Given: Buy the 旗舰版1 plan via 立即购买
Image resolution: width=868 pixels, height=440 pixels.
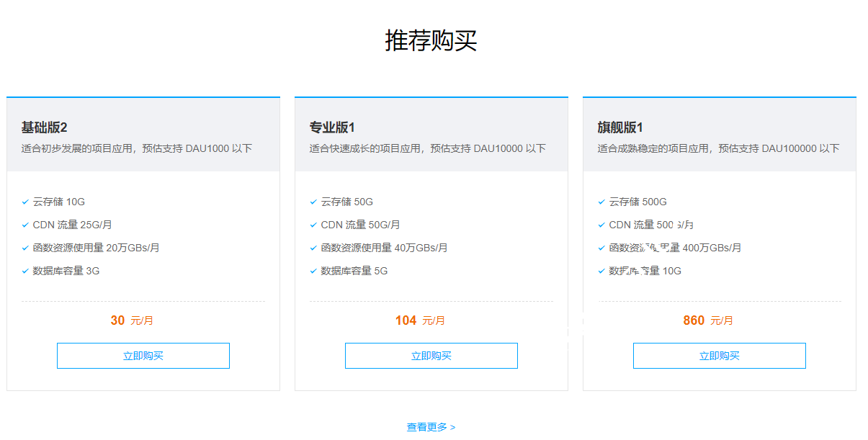Looking at the screenshot, I should tap(719, 356).
